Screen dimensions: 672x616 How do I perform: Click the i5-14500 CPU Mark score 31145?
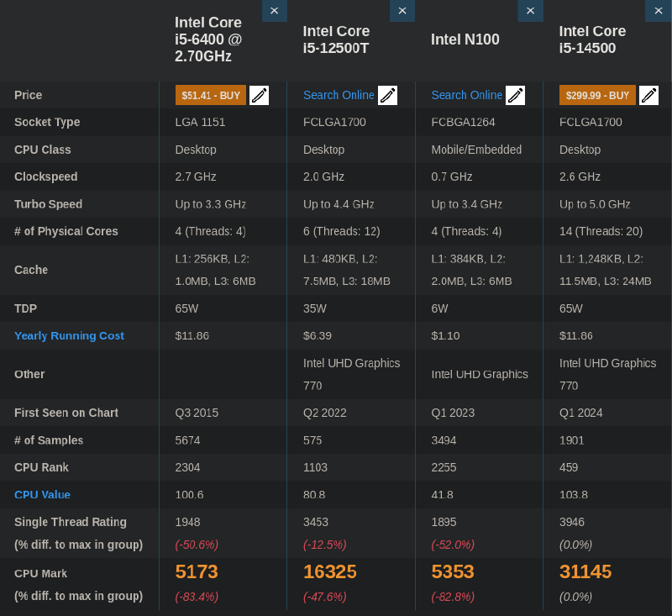tap(585, 571)
